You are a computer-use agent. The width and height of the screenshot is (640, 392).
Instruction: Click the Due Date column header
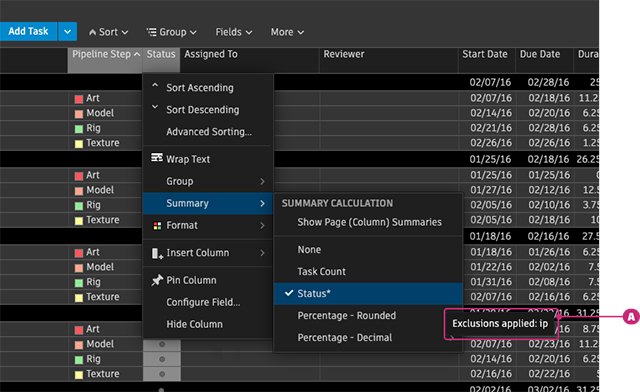pos(544,60)
